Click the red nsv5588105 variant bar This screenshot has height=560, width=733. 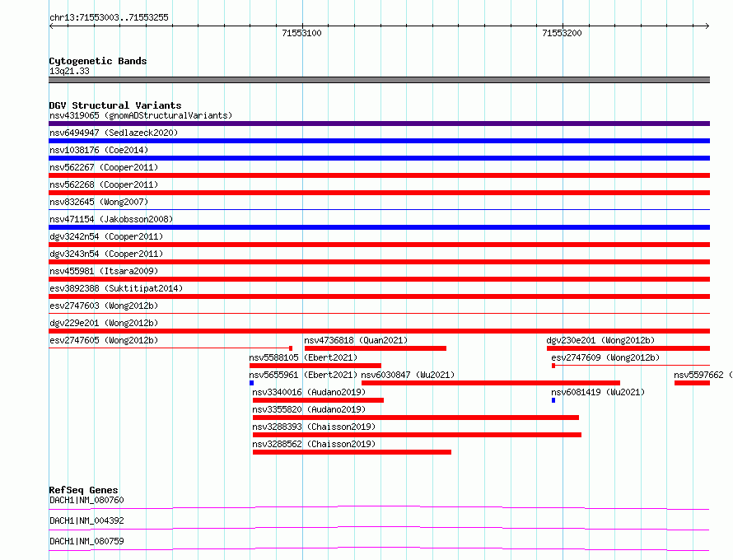(x=315, y=366)
